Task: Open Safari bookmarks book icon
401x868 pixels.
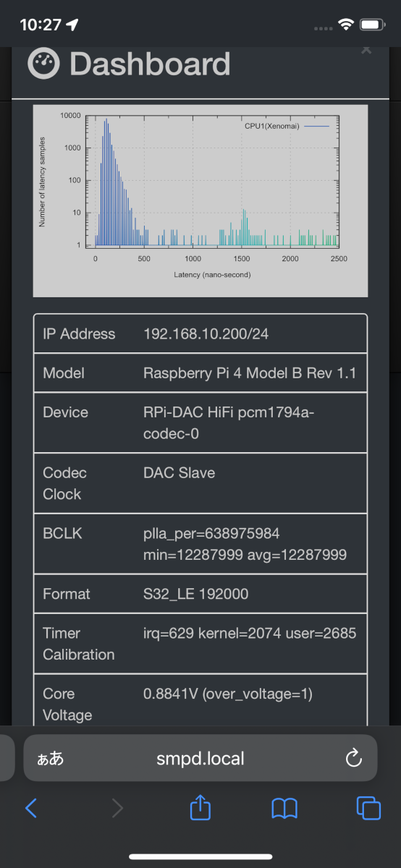Action: click(x=284, y=808)
